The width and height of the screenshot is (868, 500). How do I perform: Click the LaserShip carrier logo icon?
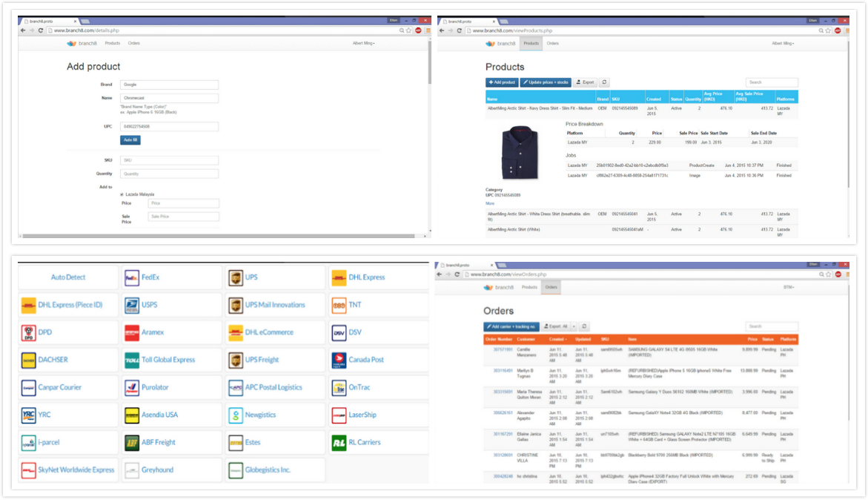(x=339, y=415)
